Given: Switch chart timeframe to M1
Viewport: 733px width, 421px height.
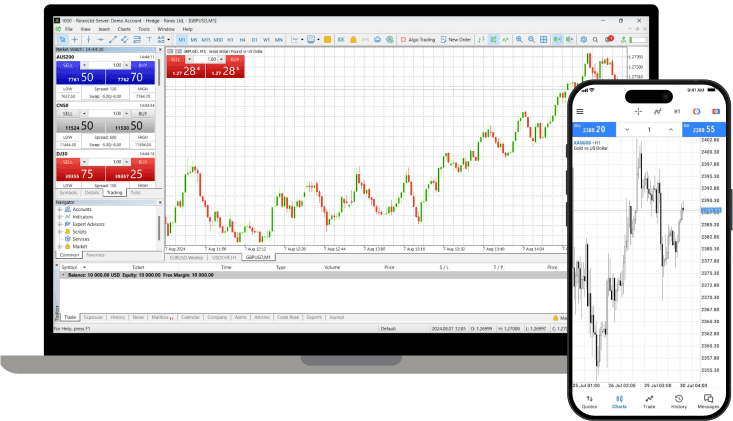Looking at the screenshot, I should coord(182,39).
